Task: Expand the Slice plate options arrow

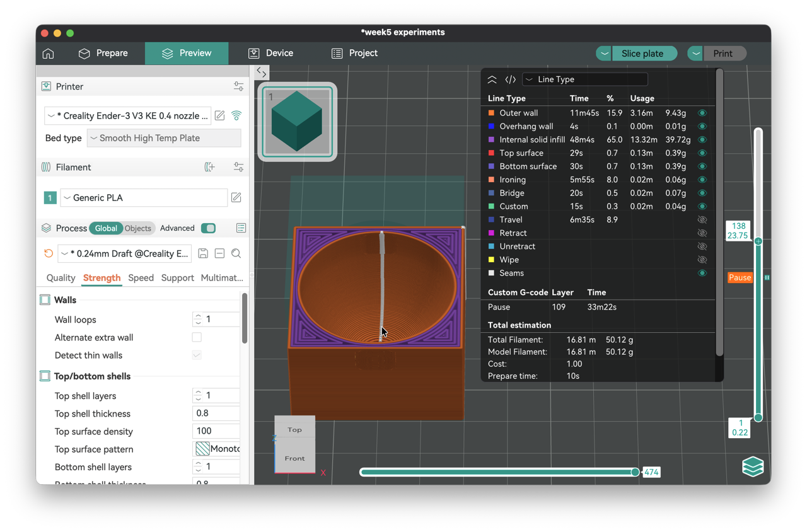Action: pos(604,54)
